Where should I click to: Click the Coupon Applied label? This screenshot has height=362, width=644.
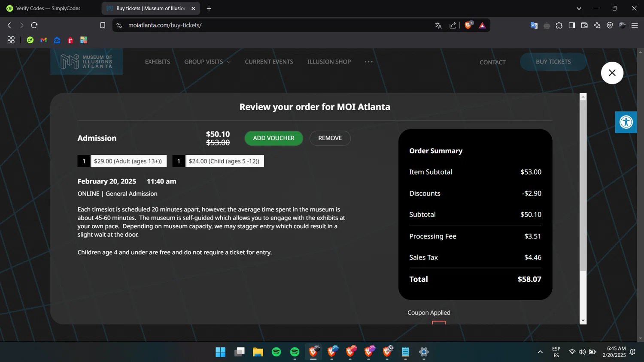pyautogui.click(x=429, y=313)
